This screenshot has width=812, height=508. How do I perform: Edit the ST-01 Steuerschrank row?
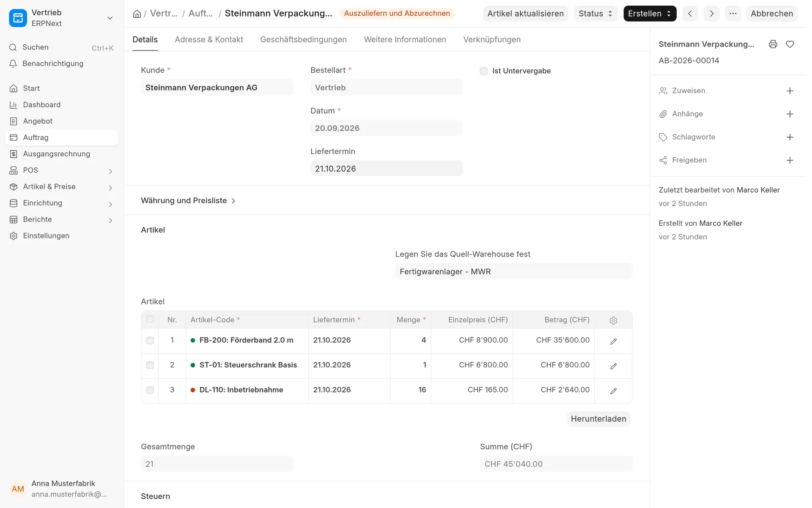614,366
